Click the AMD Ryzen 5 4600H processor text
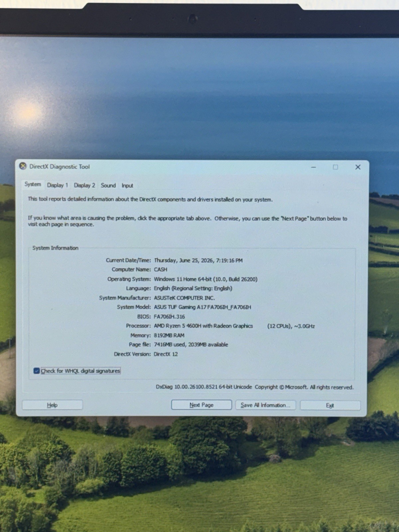This screenshot has height=532, width=399. pyautogui.click(x=203, y=326)
